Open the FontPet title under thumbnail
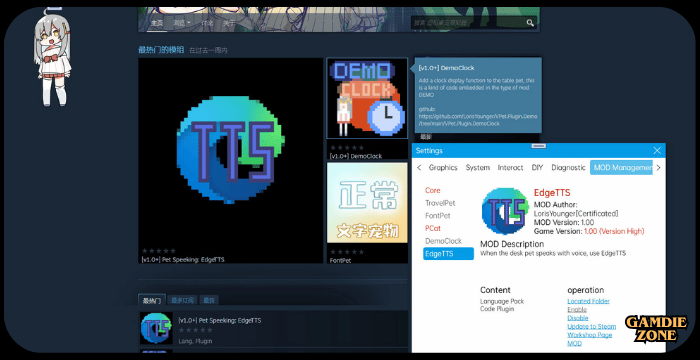This screenshot has height=360, width=700. click(340, 260)
